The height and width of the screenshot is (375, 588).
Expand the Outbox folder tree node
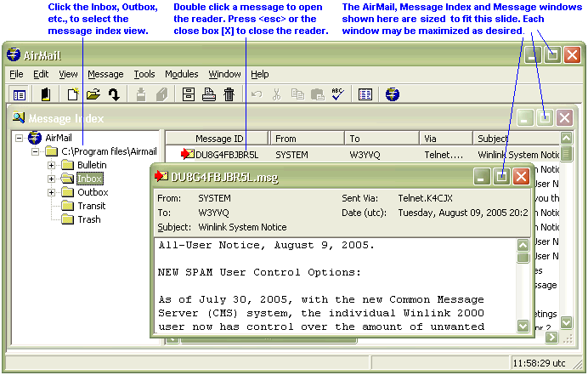pyautogui.click(x=52, y=192)
